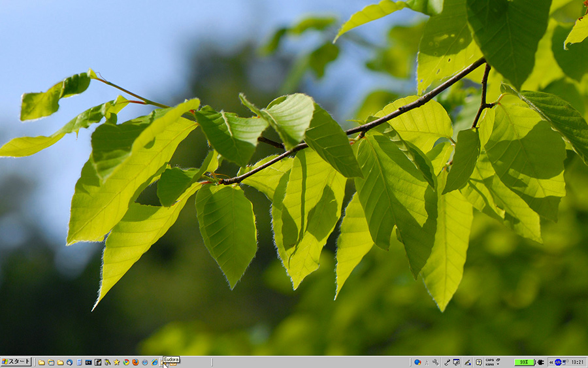This screenshot has width=588, height=368.
Task: Click the blue document quick launch icon
Action: pos(79,362)
